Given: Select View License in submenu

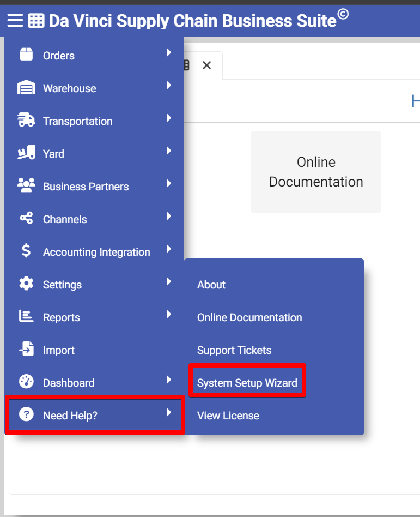Looking at the screenshot, I should [274, 416].
